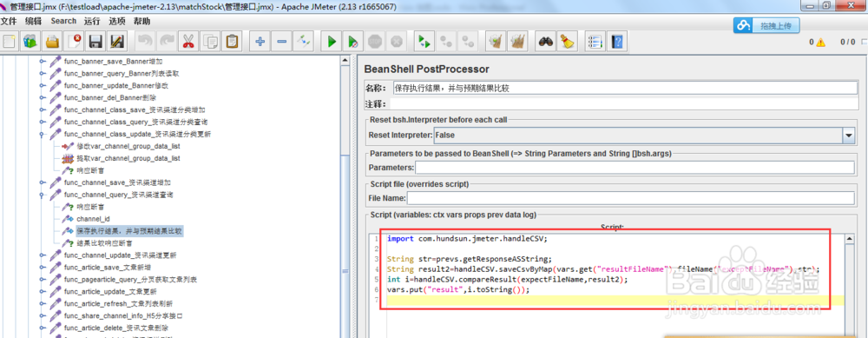The height and width of the screenshot is (338, 868).
Task: Click the Open file folder icon
Action: click(x=52, y=42)
